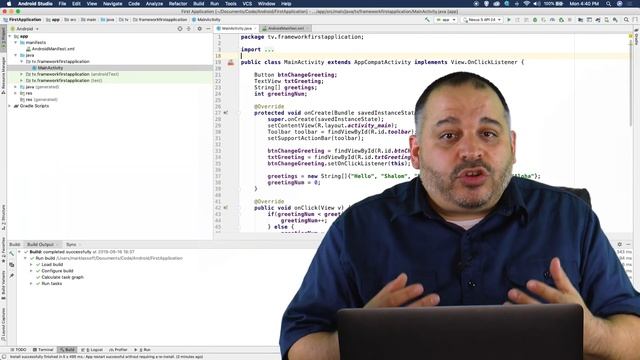
Task: Click the Wi-Fi status icon
Action: tap(527, 4)
